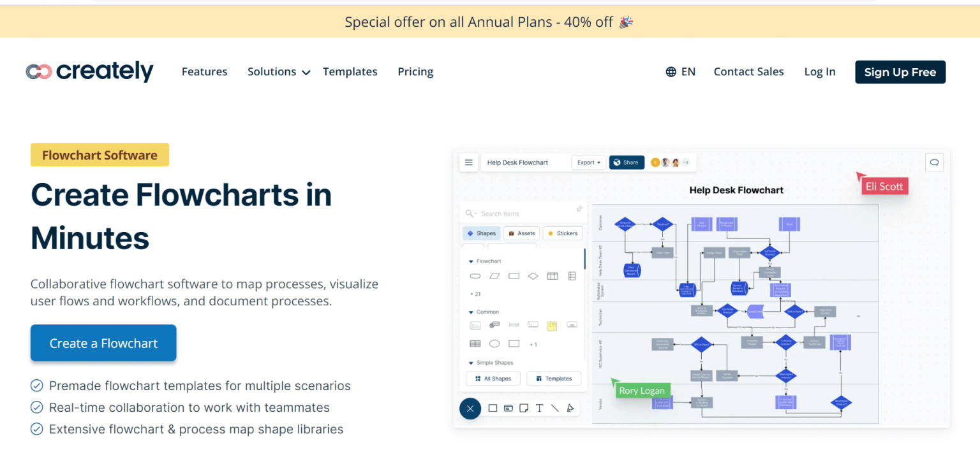Select the text tool in the bottom toolbar
980x464 pixels.
tap(540, 408)
